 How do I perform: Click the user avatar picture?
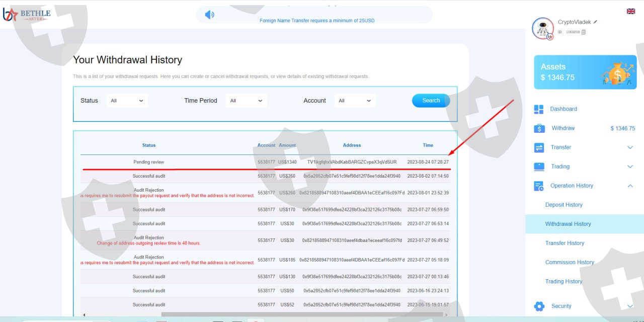tap(543, 29)
